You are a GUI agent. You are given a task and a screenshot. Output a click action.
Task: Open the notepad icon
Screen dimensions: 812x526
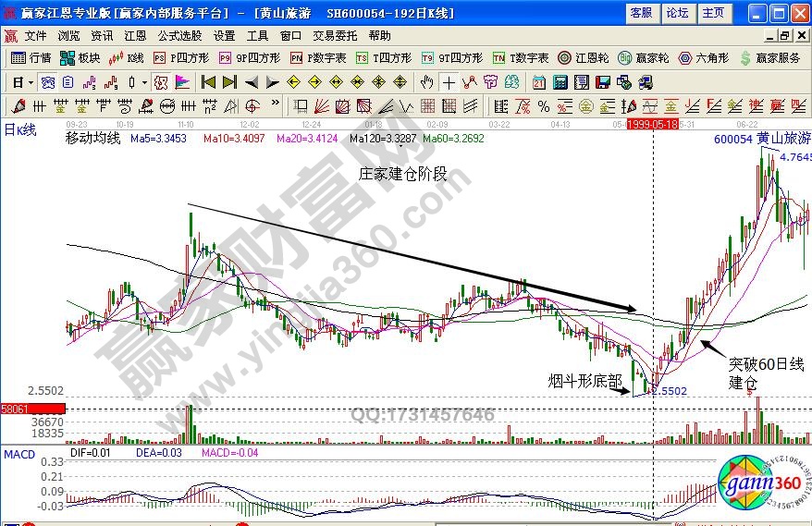click(x=582, y=82)
